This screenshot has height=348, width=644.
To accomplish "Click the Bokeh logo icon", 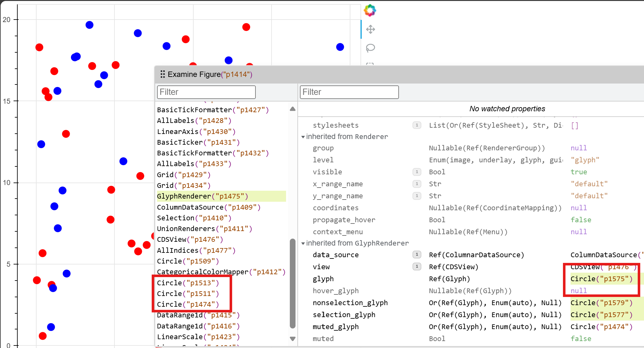I will coord(370,10).
